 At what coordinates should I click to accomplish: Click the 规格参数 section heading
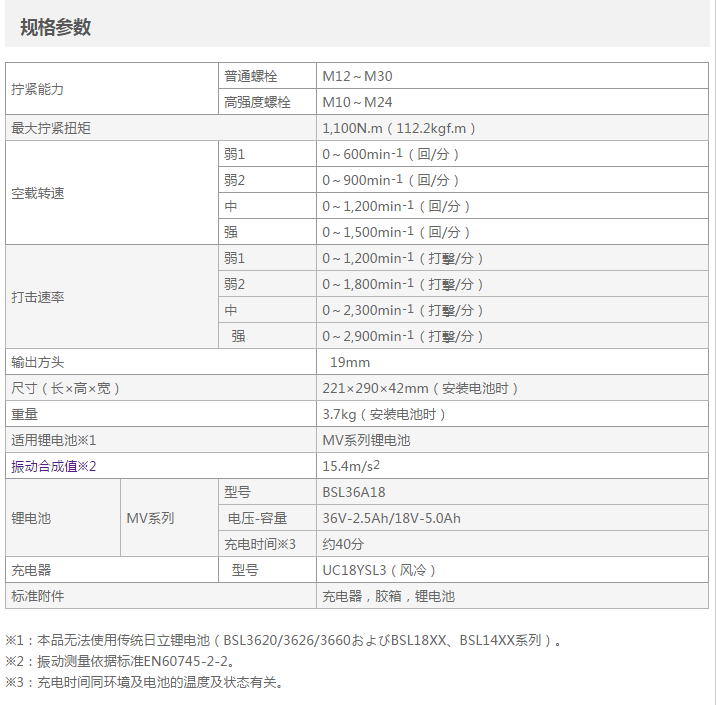[x=55, y=28]
